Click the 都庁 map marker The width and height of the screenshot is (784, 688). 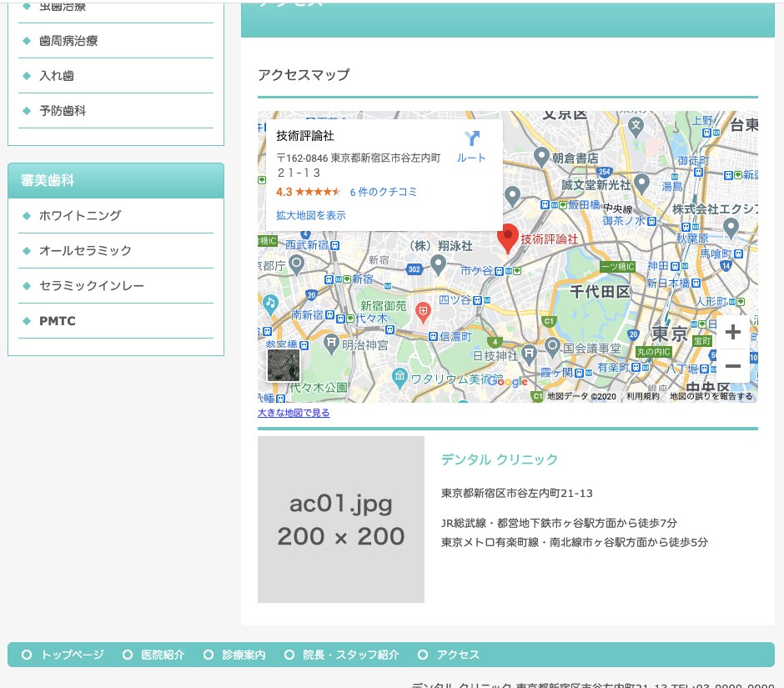(x=296, y=265)
